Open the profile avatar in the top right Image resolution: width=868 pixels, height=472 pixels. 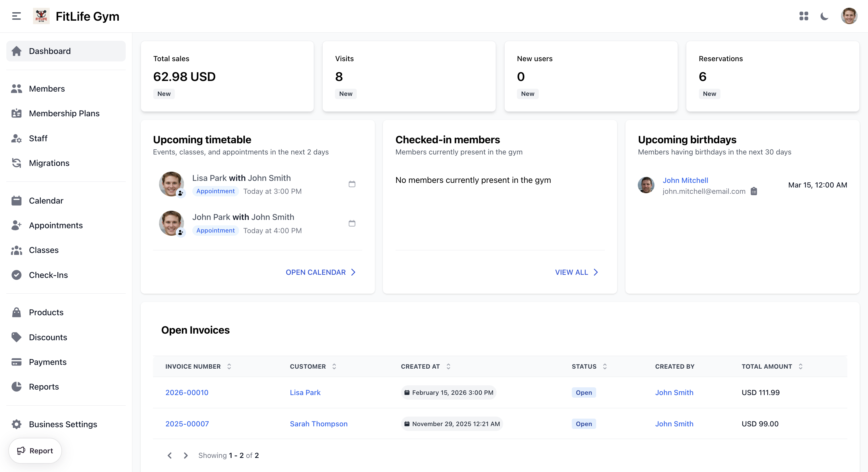click(849, 16)
